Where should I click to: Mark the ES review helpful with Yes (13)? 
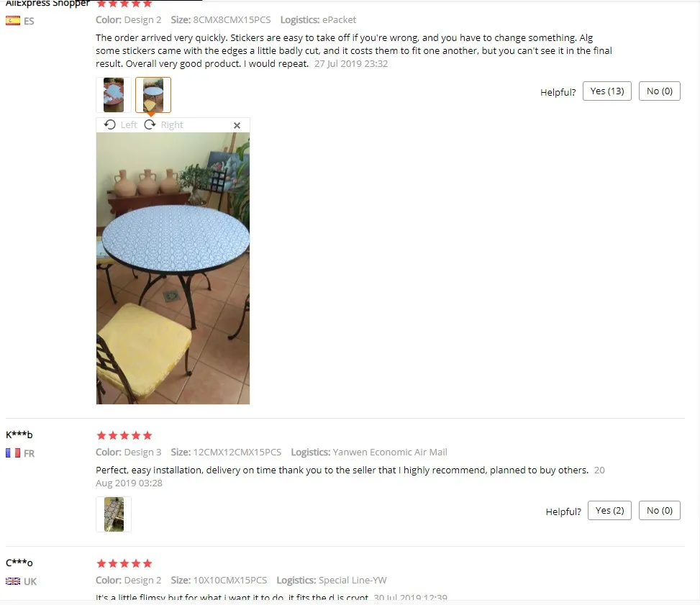pyautogui.click(x=606, y=91)
